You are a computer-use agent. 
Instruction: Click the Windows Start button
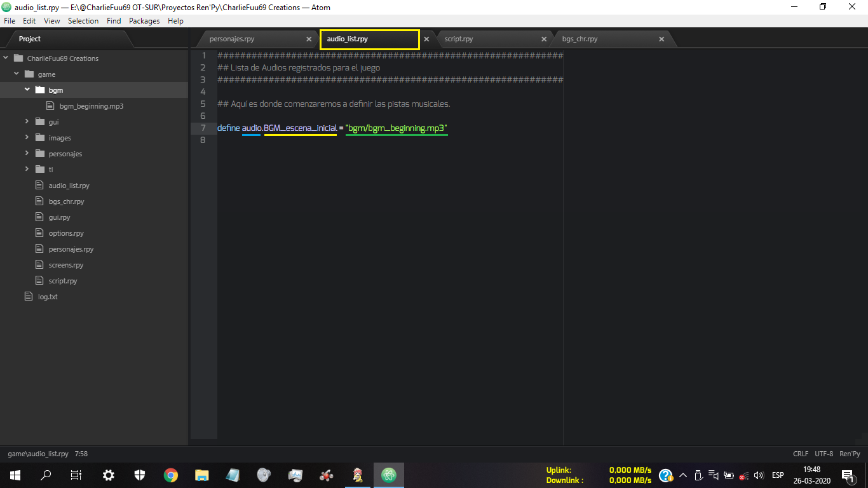point(15,475)
